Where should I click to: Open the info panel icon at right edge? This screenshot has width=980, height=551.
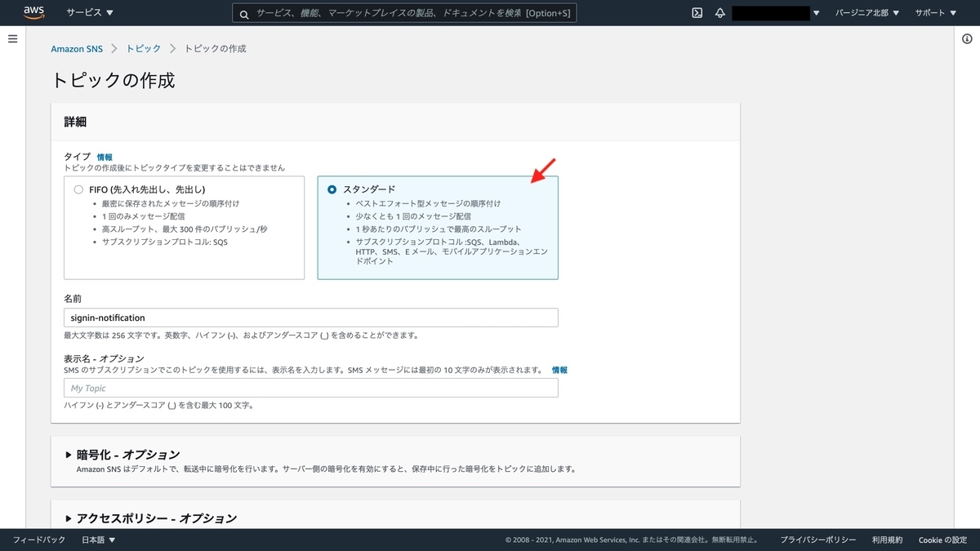[967, 39]
